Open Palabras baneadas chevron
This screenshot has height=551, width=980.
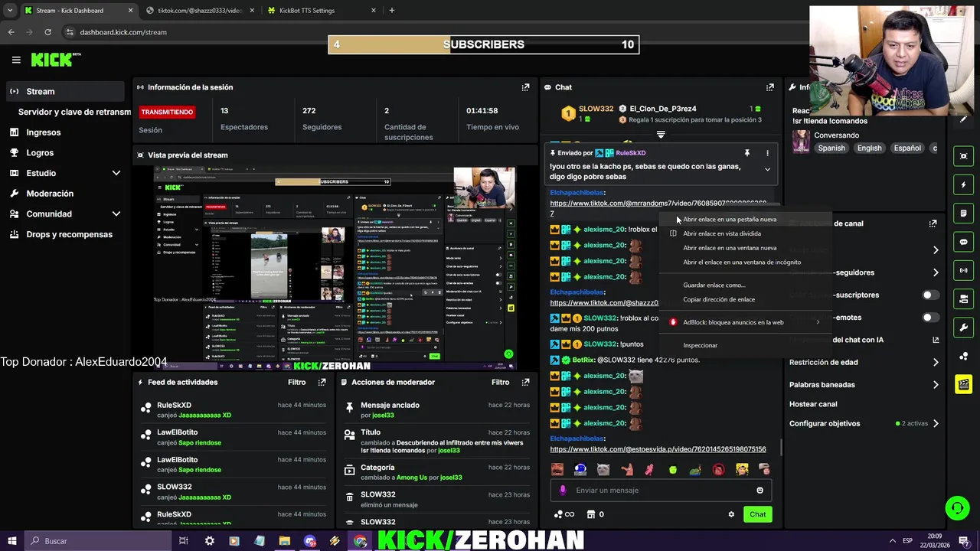pos(936,385)
